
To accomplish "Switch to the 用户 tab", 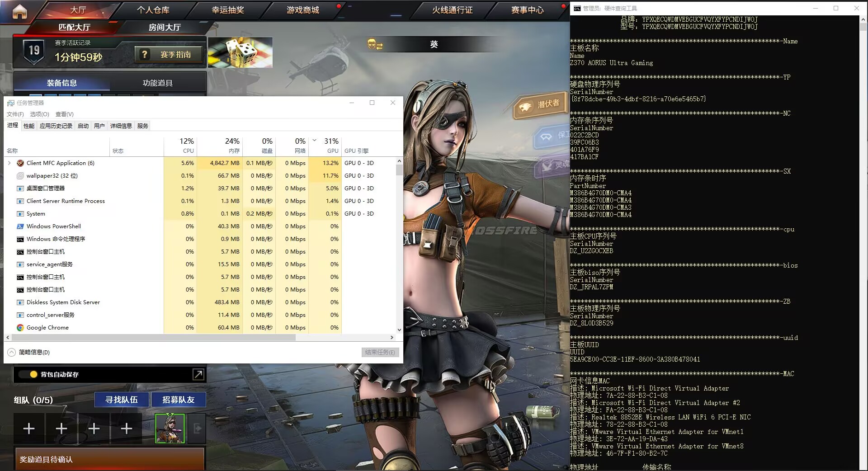I will coord(99,126).
